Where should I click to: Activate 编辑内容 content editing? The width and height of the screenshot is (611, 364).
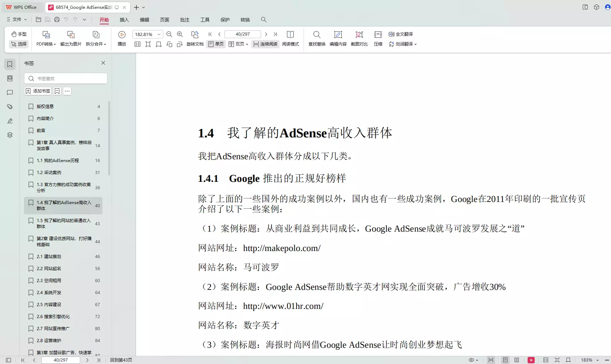338,39
